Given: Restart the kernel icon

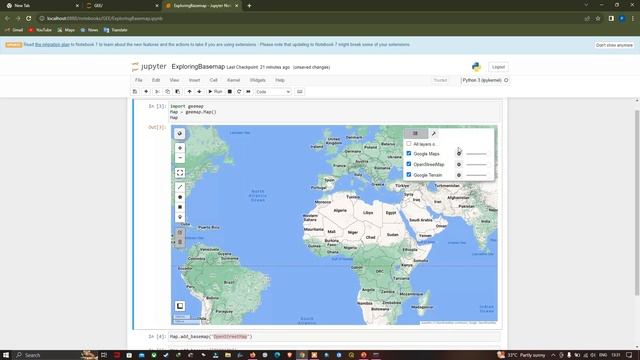Looking at the screenshot, I should tap(239, 92).
